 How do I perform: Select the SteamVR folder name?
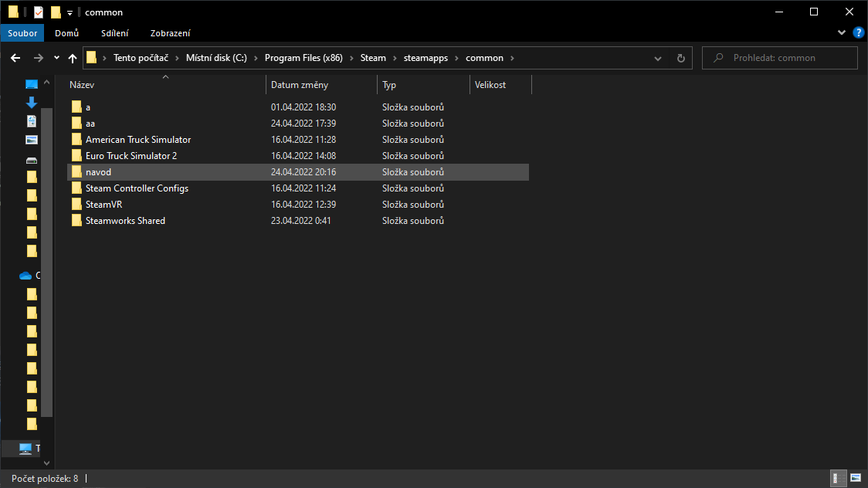103,204
